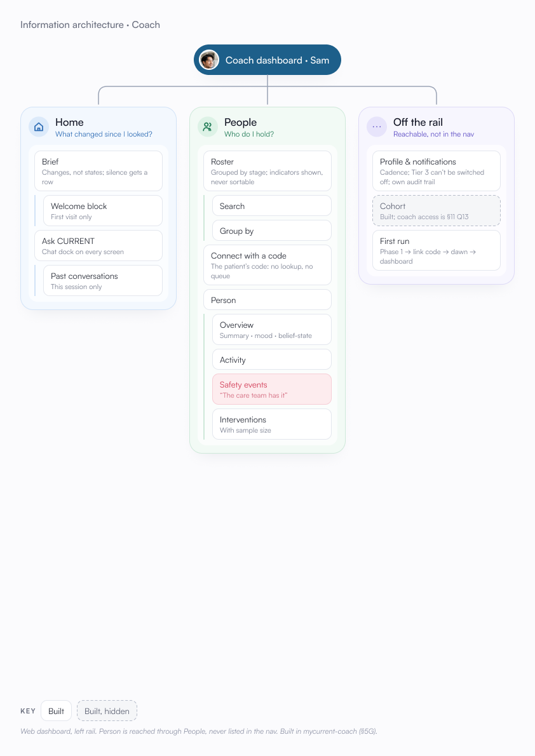Open the Brief card
The height and width of the screenshot is (756, 535).
(x=98, y=171)
